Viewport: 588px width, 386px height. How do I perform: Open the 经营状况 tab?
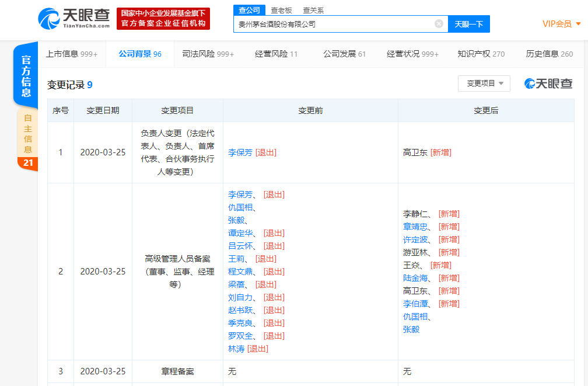pyautogui.click(x=412, y=54)
